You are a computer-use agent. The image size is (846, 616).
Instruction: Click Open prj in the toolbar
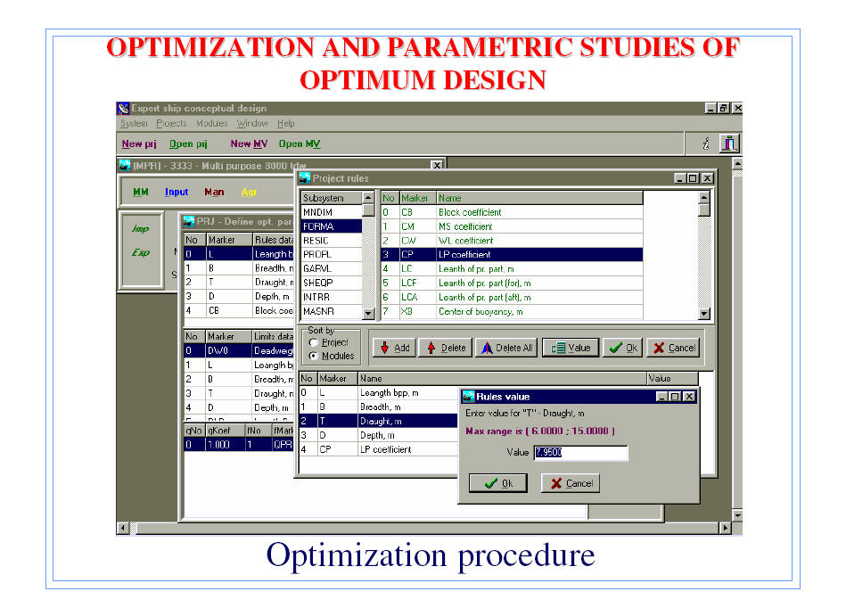(188, 144)
